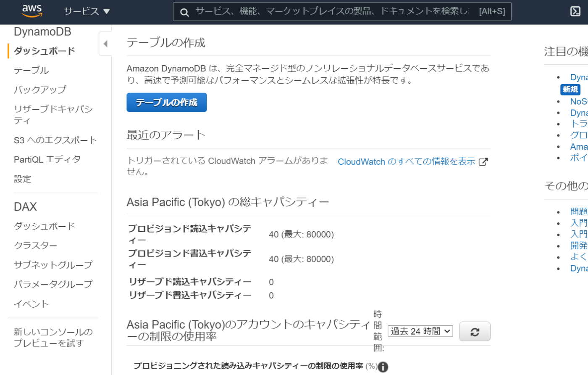Open テーブル in the sidebar
This screenshot has height=375, width=588.
click(x=31, y=70)
